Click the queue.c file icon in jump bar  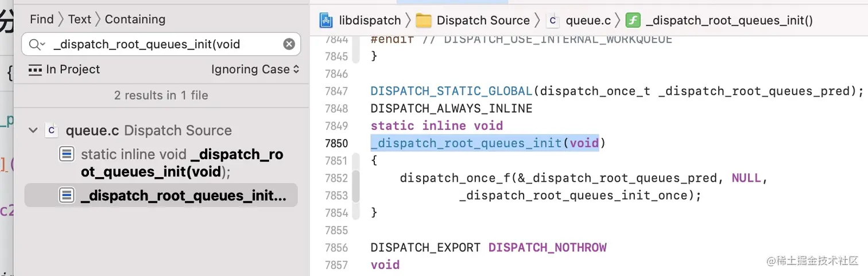tap(553, 20)
